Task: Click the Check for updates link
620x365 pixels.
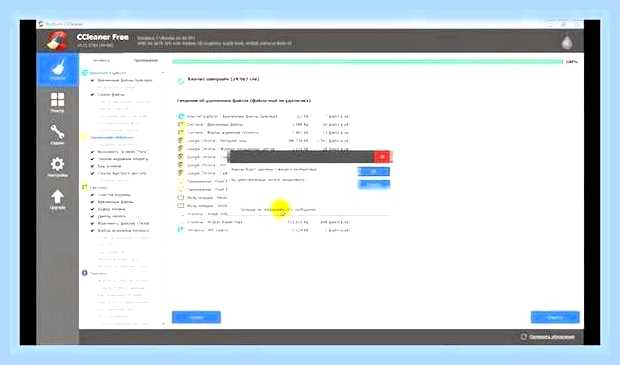Action: click(551, 337)
